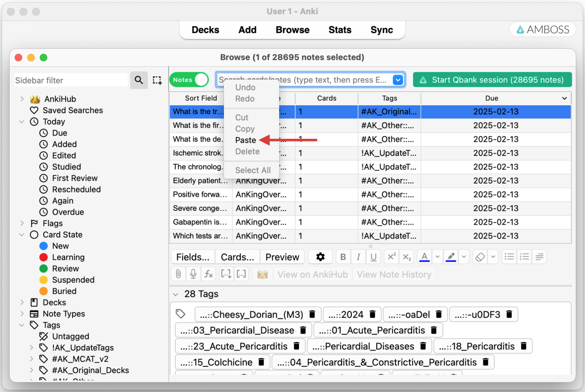Click the tag icon in tags editor
The image size is (585, 392).
point(181,314)
